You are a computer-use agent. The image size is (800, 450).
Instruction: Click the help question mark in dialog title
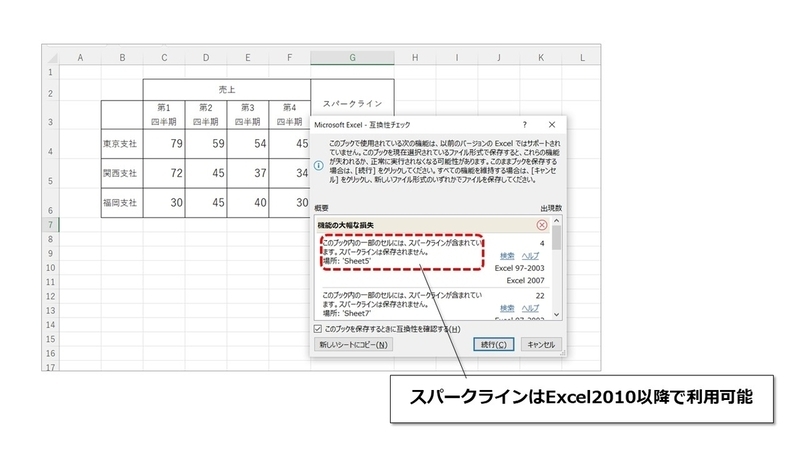524,124
